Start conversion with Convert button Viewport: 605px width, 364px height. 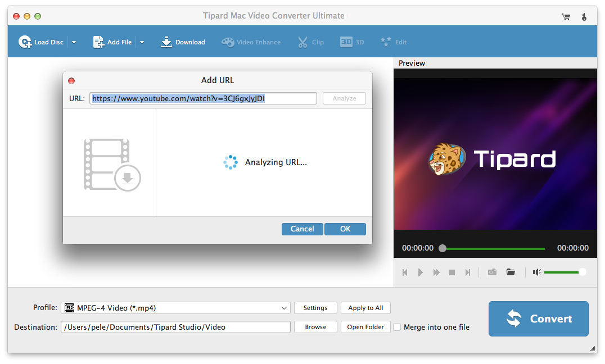tap(538, 319)
